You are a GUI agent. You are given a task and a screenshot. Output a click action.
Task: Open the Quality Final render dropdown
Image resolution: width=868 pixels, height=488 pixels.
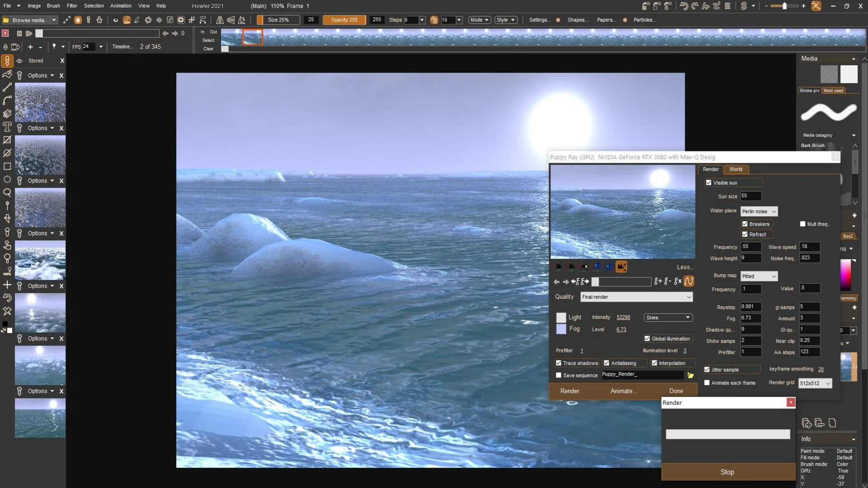[x=636, y=297]
